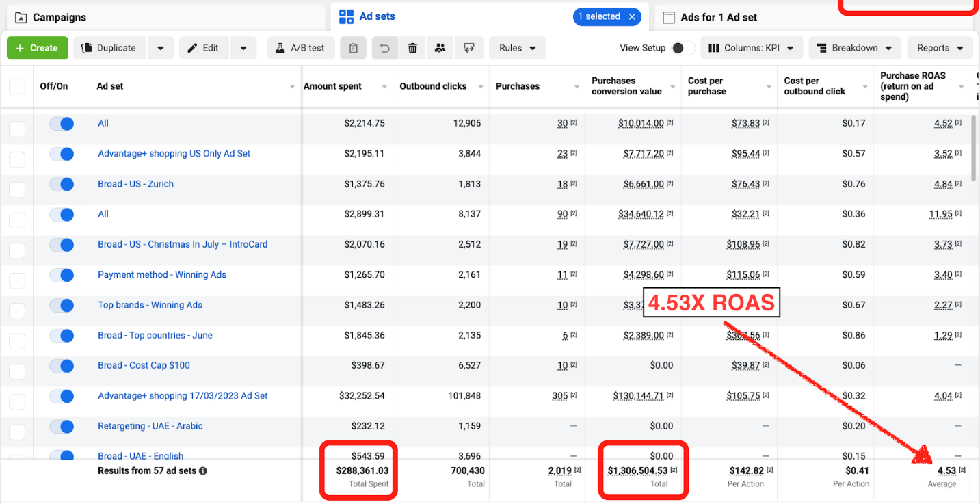Deselect using the 1 selected X chip
The height and width of the screenshot is (504, 980).
click(631, 16)
